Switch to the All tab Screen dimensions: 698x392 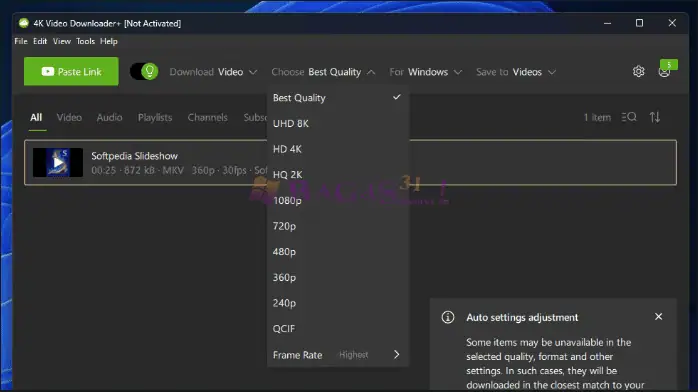tap(36, 117)
